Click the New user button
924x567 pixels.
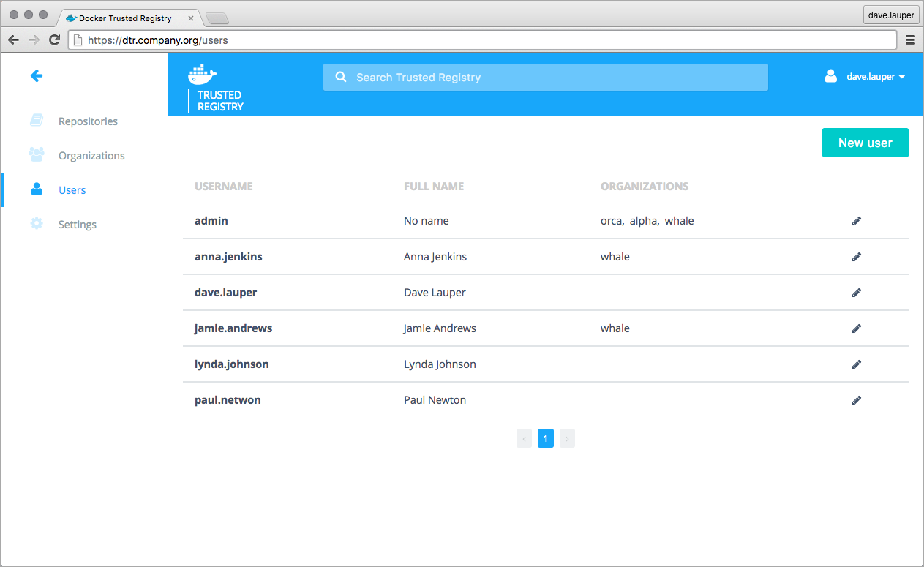pyautogui.click(x=865, y=143)
